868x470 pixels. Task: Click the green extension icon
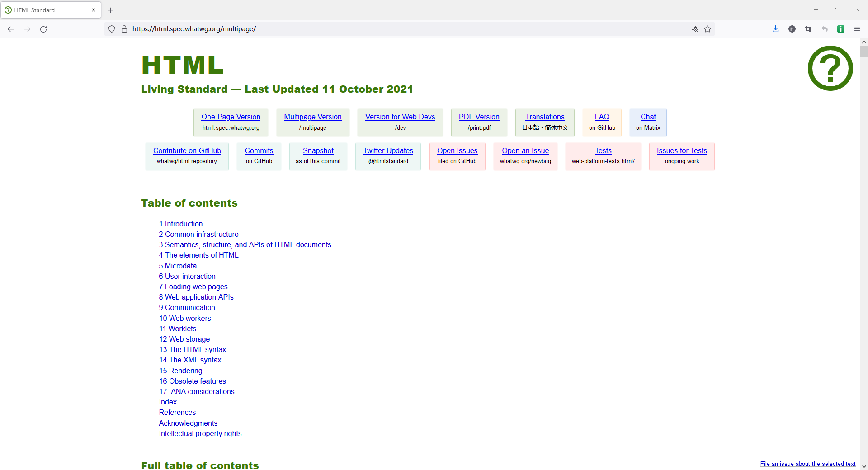tap(841, 29)
